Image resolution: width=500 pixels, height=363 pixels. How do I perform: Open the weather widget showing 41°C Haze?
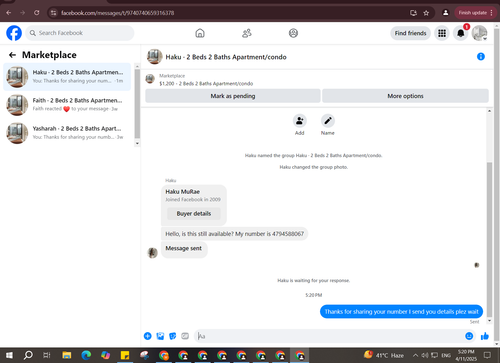384,355
